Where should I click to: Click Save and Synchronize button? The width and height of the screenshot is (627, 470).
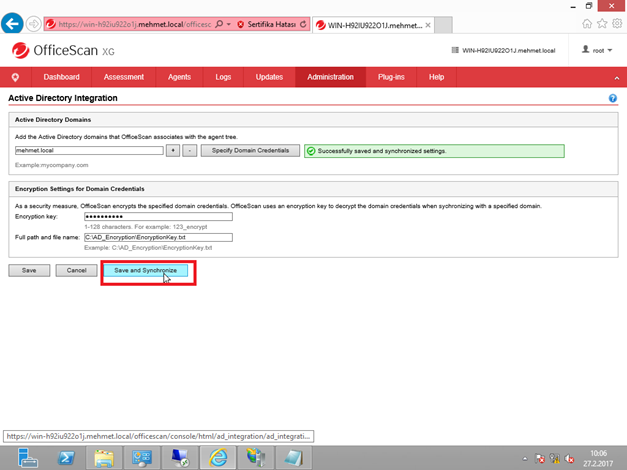[146, 270]
